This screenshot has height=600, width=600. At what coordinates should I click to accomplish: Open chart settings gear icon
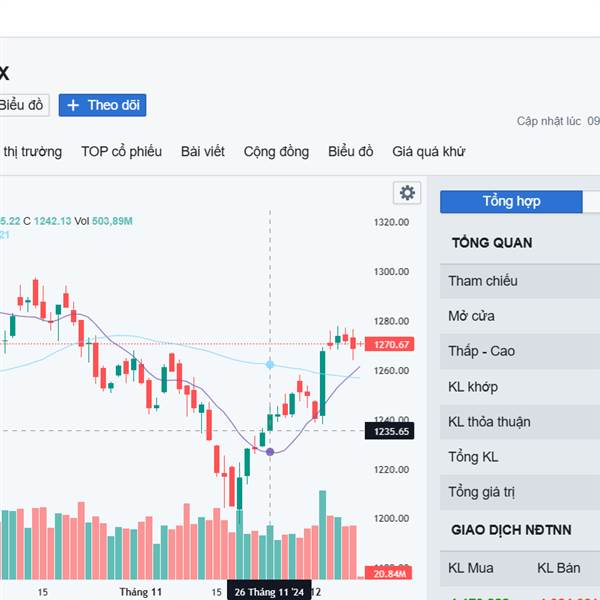tap(406, 193)
